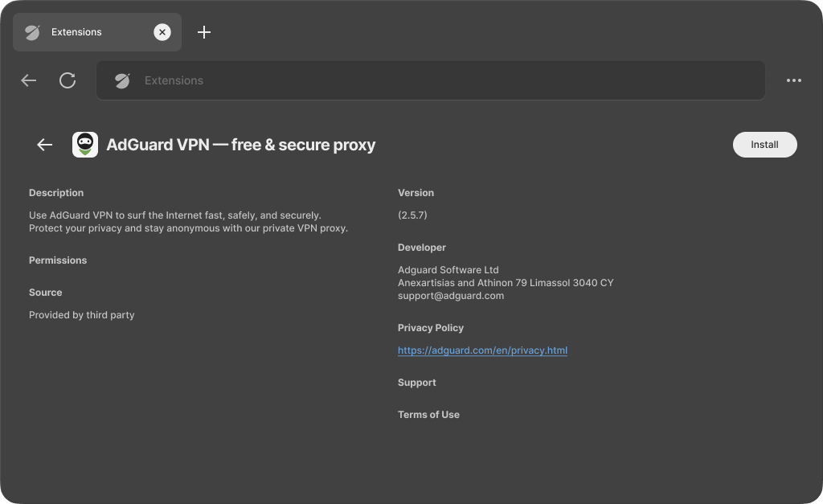
Task: Click the planet icon in the address bar
Action: click(122, 80)
